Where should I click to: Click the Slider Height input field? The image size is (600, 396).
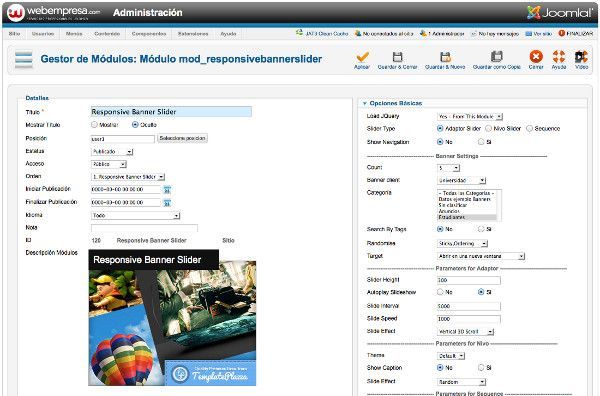[x=468, y=280]
